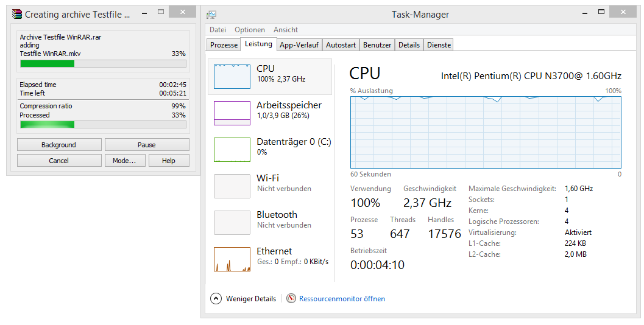Screen dimensions: 644x325
Task: Click the Virtualisierung value Aktiviert
Action: tap(578, 232)
